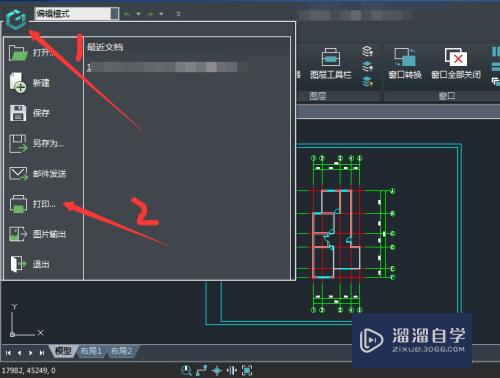Click the 最近文档 heading
The height and width of the screenshot is (378, 500).
coord(105,47)
